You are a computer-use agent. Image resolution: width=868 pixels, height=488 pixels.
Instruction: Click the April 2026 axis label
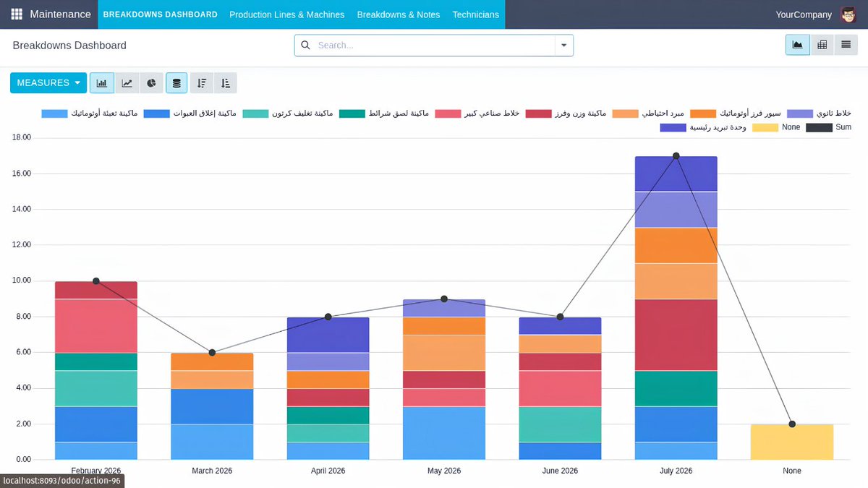click(328, 471)
